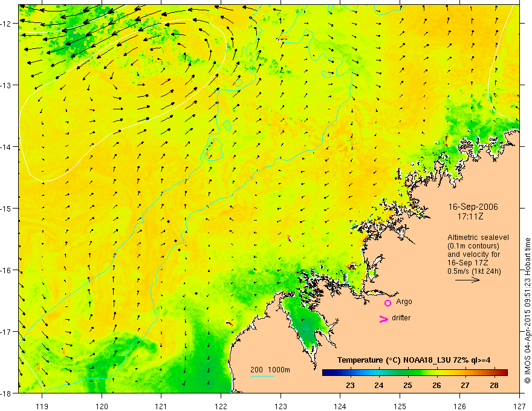Click the '16-Sep-2006' date label
The height and width of the screenshot is (411, 532).
click(x=473, y=207)
